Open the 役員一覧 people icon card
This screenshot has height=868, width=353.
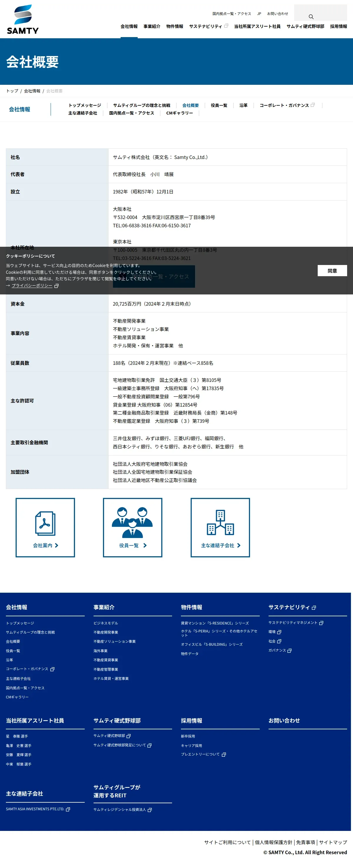pyautogui.click(x=133, y=527)
